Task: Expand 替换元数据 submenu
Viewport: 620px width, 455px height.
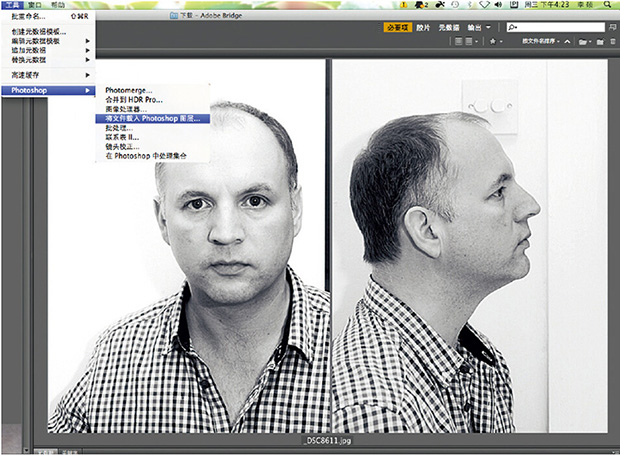Action: 48,60
